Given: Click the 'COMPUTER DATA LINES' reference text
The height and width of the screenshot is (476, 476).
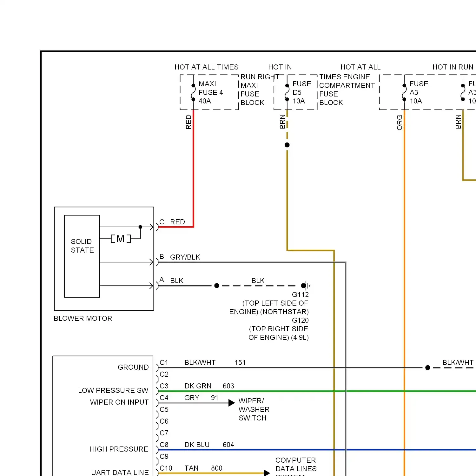Looking at the screenshot, I should click(296, 464).
